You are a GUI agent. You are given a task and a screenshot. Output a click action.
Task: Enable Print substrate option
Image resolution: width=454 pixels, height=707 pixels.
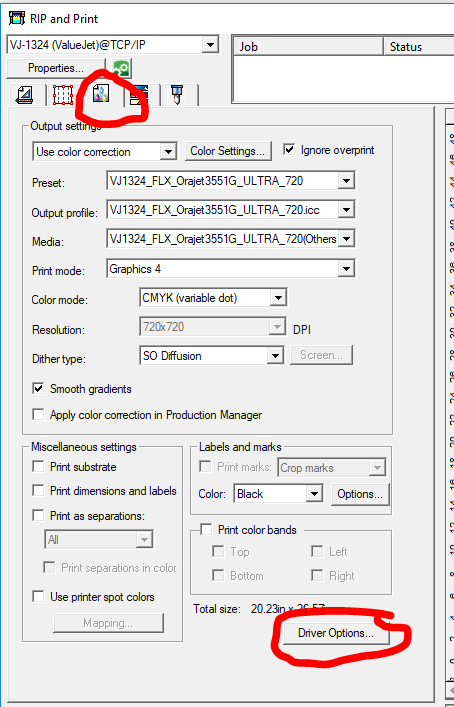[x=38, y=466]
